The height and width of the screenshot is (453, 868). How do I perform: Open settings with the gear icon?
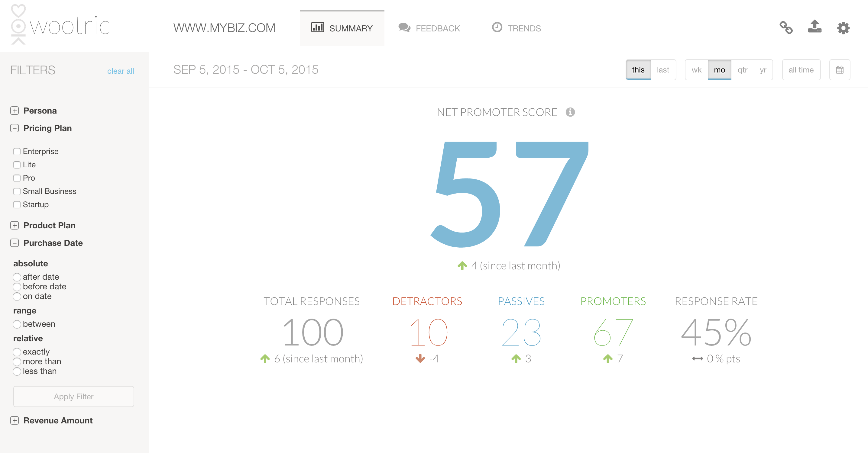click(843, 28)
